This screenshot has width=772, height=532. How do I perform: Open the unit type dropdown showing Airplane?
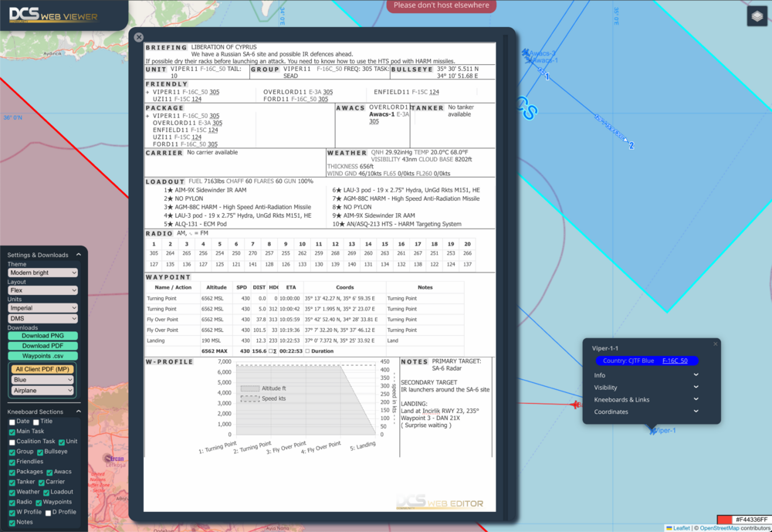tap(42, 391)
